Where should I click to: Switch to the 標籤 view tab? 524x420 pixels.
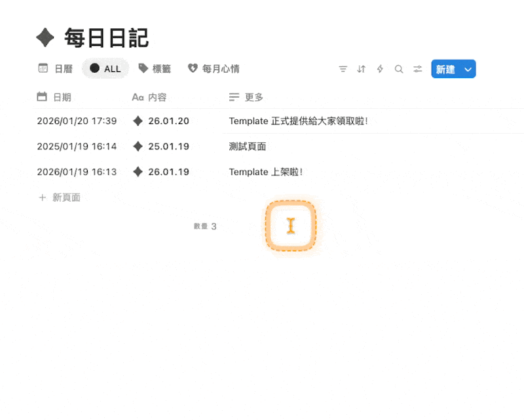coord(155,68)
